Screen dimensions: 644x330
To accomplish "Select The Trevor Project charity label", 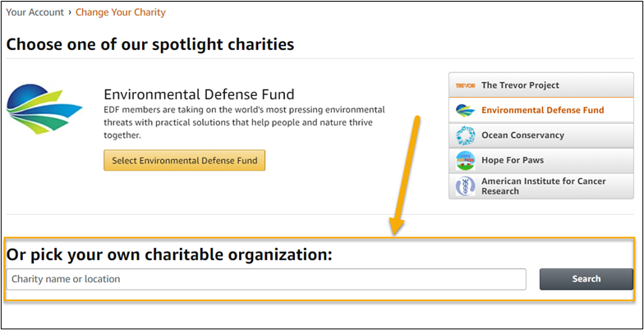I will tap(520, 85).
